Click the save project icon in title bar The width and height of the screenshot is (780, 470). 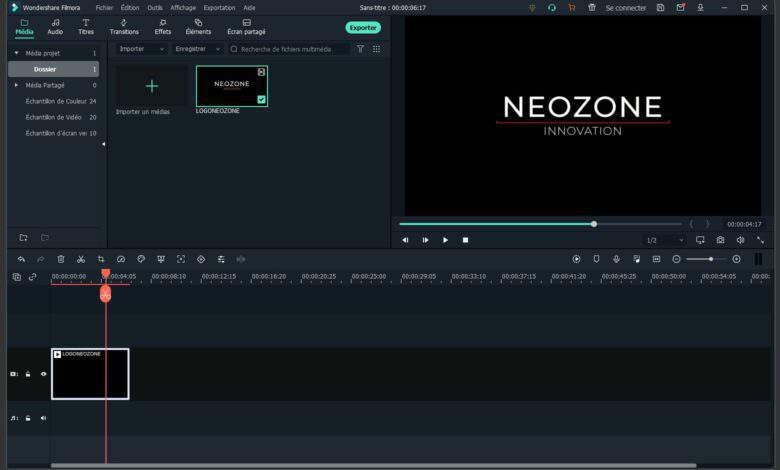(660, 7)
